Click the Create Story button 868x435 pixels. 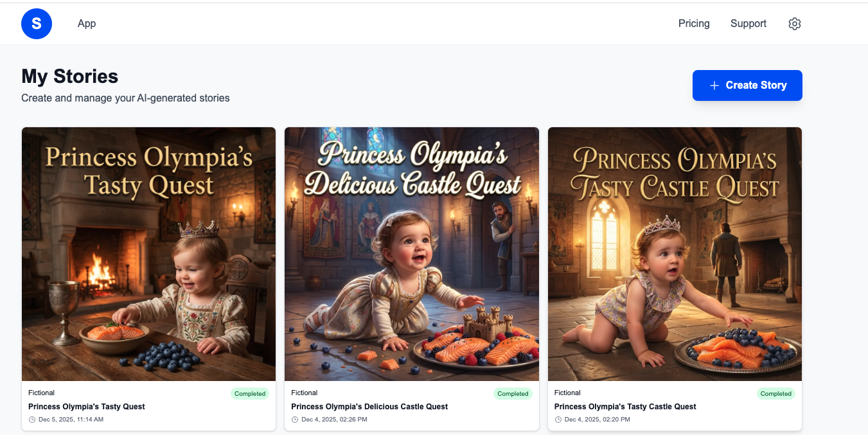tap(747, 85)
